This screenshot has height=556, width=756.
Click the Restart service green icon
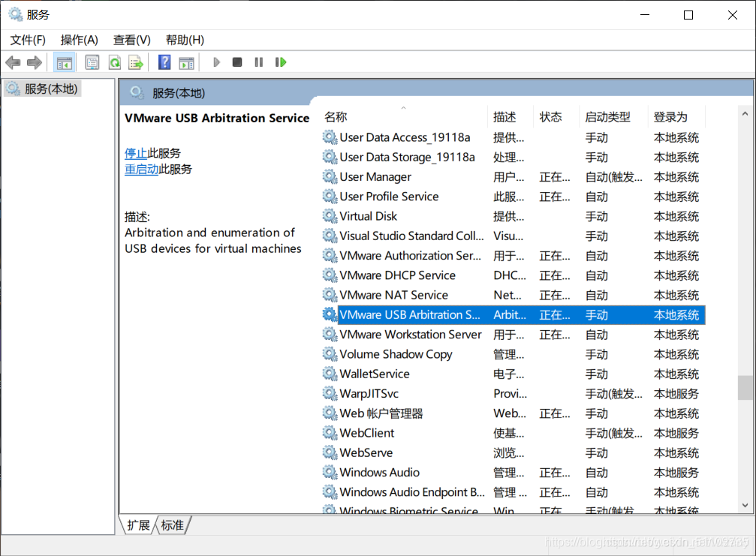[281, 62]
